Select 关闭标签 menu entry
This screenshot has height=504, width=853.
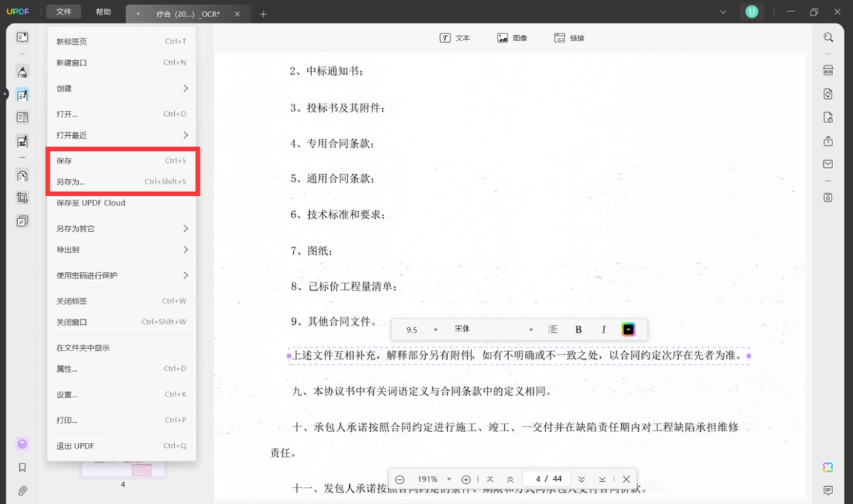122,301
